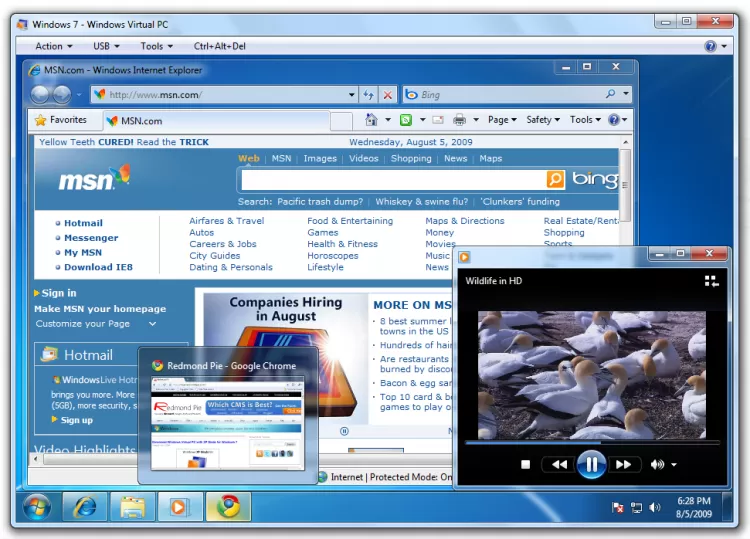Expand the volume dropdown arrow in Media Player

pyautogui.click(x=674, y=464)
